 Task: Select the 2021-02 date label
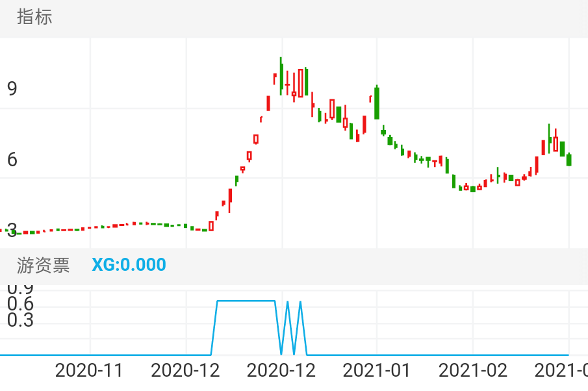(x=472, y=371)
